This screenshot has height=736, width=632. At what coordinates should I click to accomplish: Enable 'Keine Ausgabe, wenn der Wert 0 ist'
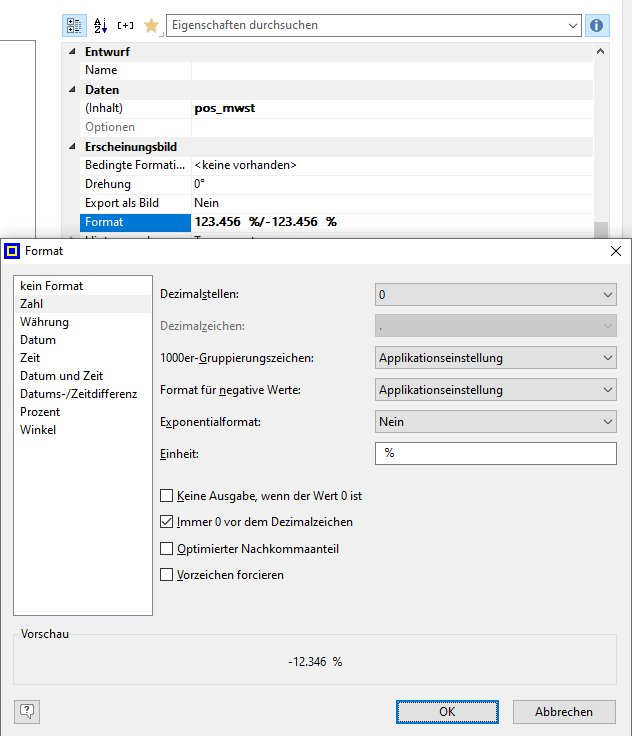click(167, 495)
